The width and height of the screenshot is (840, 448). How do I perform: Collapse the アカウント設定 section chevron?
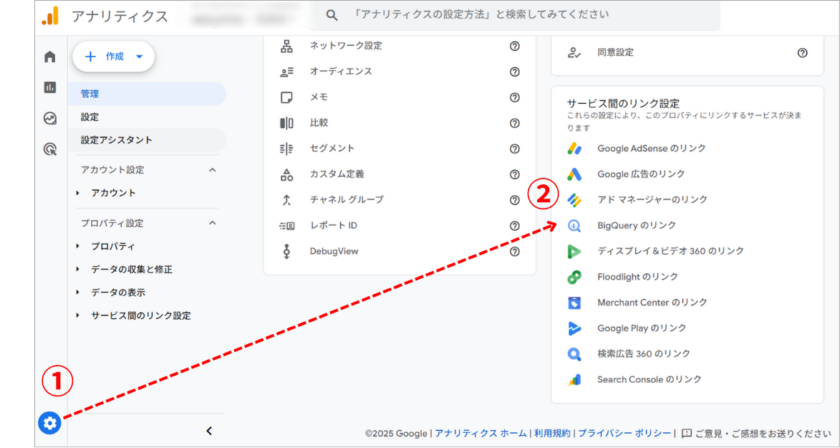click(212, 170)
